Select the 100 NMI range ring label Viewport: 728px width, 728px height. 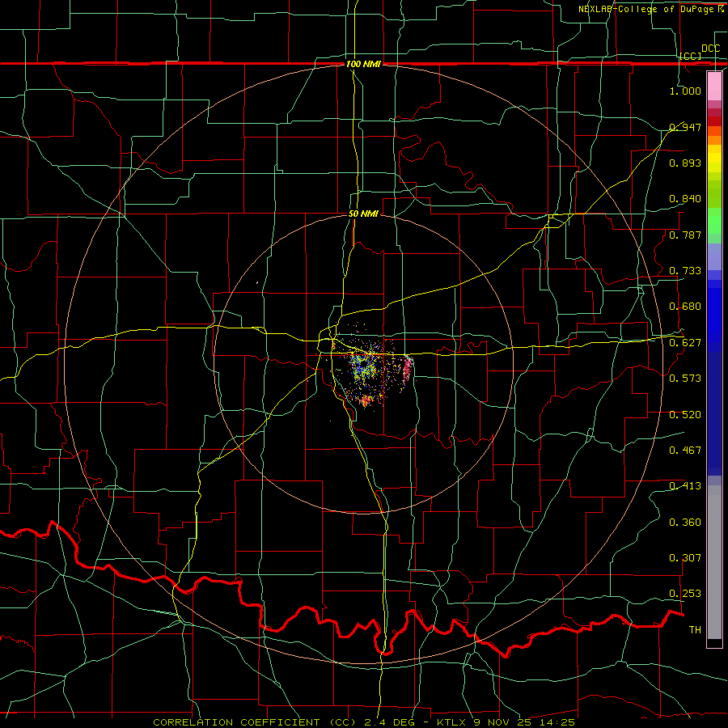[x=363, y=64]
